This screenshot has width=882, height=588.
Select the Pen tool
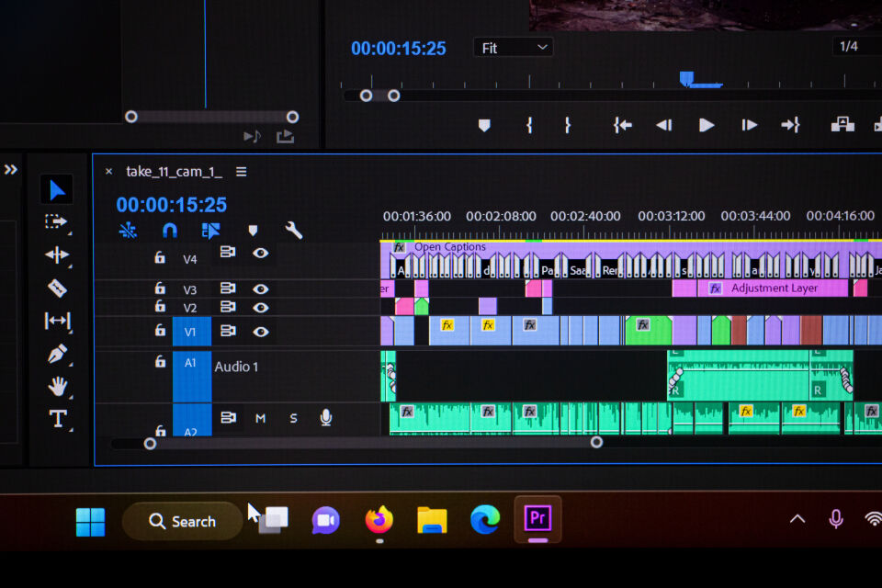pos(57,354)
